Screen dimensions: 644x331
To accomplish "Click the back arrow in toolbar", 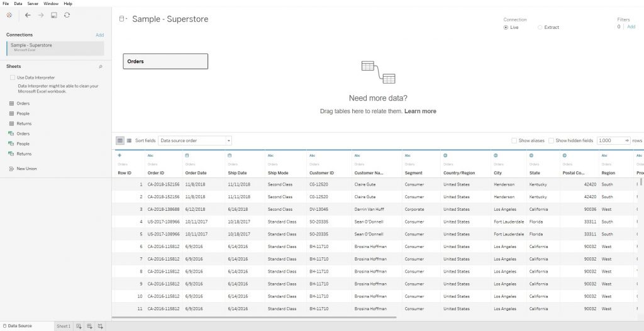I will pyautogui.click(x=28, y=15).
